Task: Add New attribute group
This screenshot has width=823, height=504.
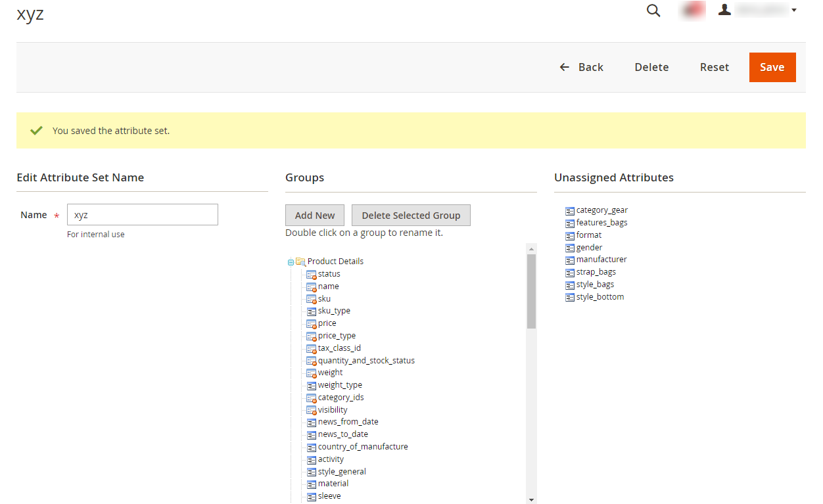Action: click(x=315, y=216)
